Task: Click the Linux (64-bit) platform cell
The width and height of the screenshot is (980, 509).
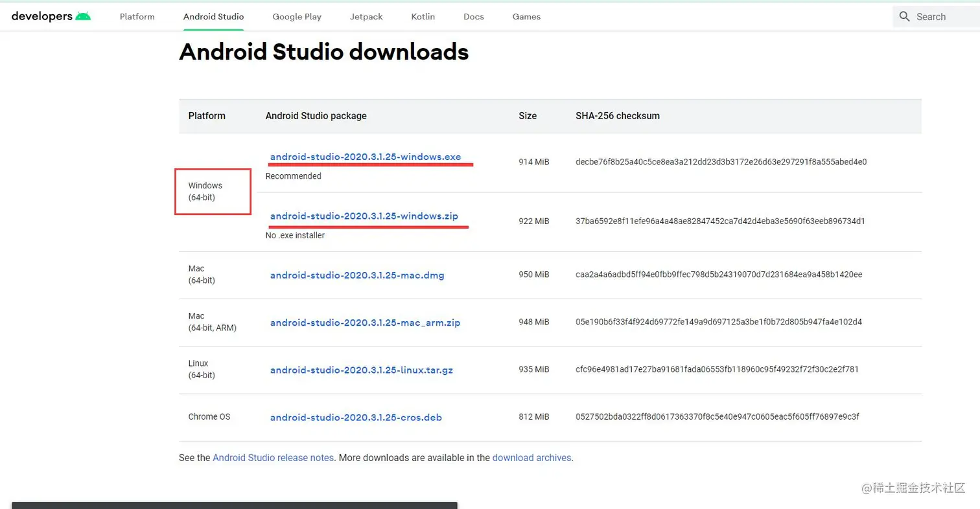Action: (x=202, y=369)
